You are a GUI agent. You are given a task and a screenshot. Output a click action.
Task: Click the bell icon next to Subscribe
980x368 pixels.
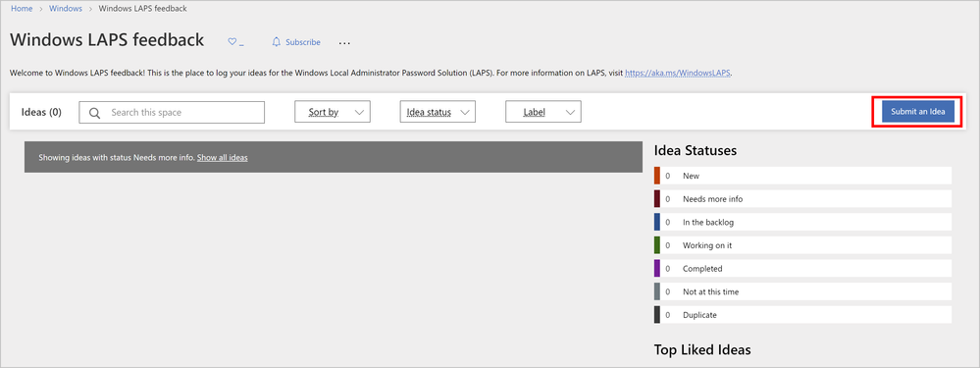tap(277, 42)
